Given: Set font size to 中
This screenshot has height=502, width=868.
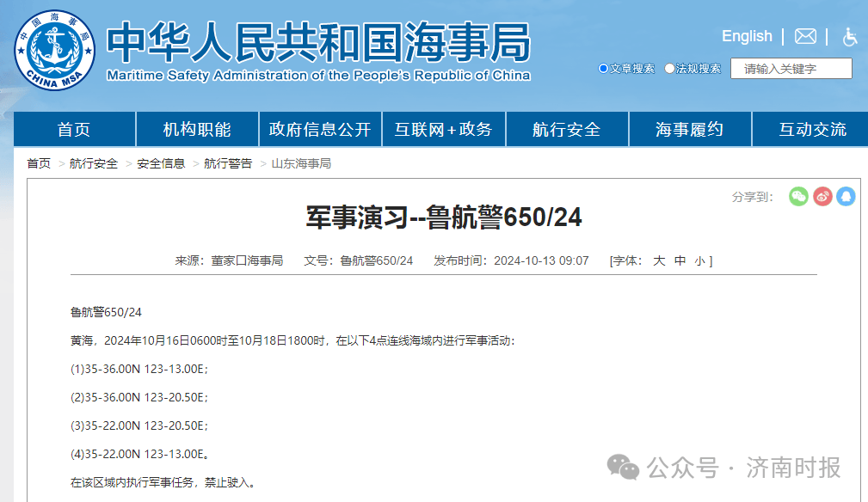Looking at the screenshot, I should coord(680,260).
